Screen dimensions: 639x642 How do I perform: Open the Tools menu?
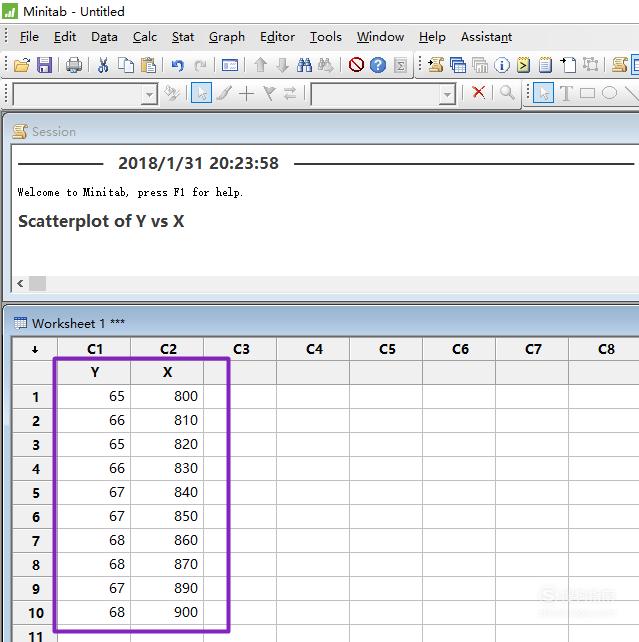pos(325,37)
